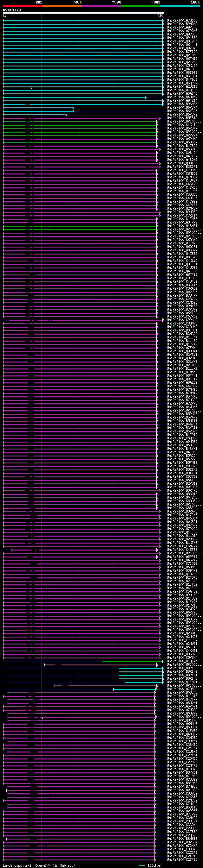Click the AV413779 query name
203x868 pixels.
(12, 10)
